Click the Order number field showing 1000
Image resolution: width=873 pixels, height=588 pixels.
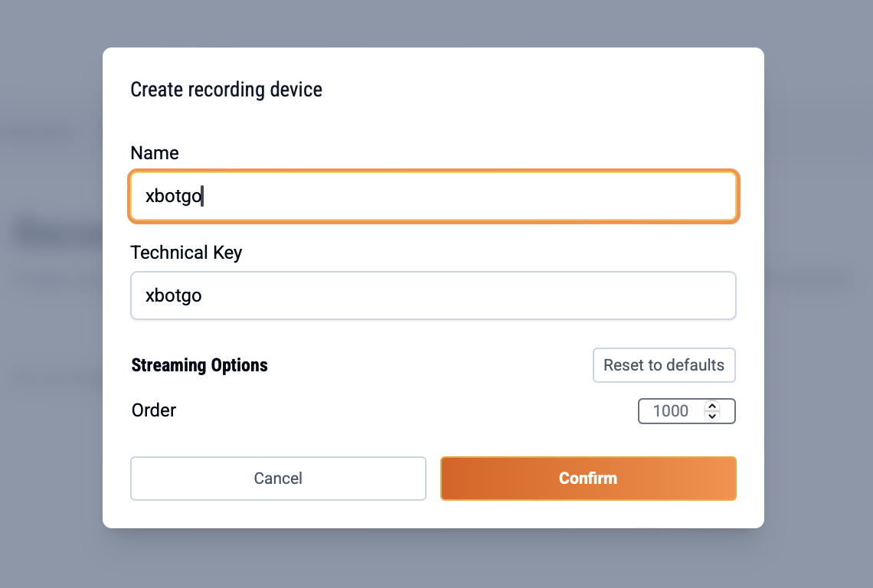pos(671,411)
